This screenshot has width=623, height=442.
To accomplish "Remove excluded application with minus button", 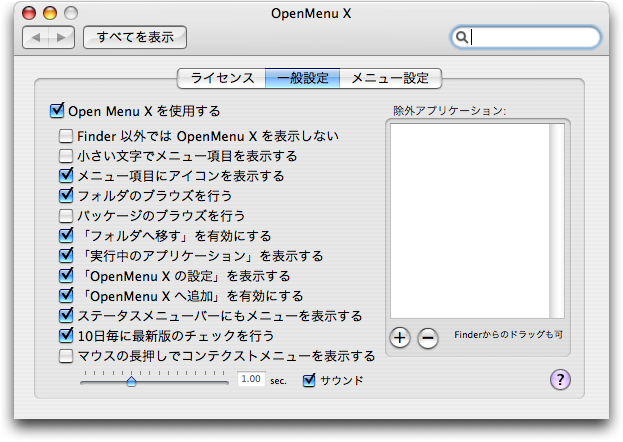I will coord(428,338).
